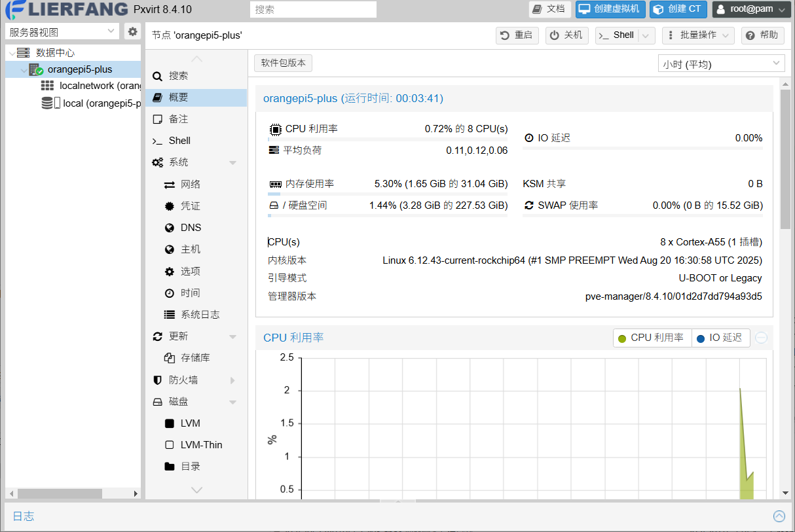Open the 凭证 certificates page
The height and width of the screenshot is (532, 795).
click(191, 206)
